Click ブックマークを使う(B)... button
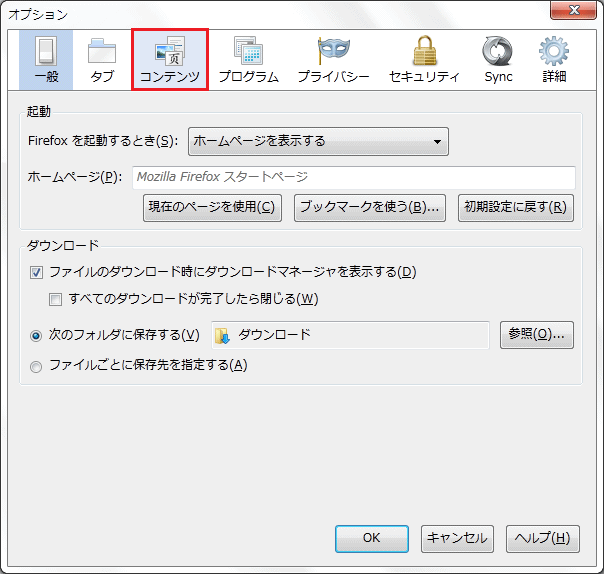This screenshot has width=604, height=574. pyautogui.click(x=370, y=208)
